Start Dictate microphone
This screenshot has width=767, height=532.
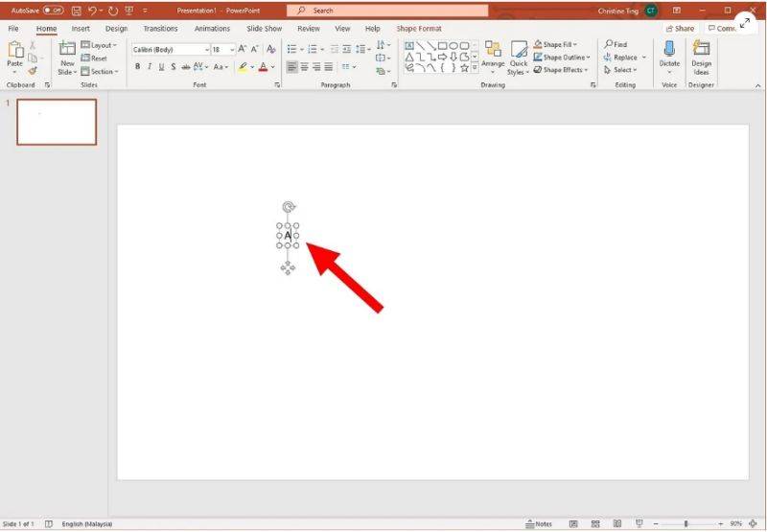point(669,57)
